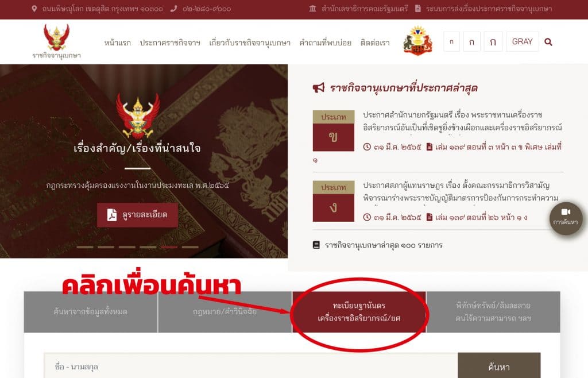Image resolution: width=588 pixels, height=378 pixels.
Task: Go to หน้าแรก menu item
Action: [x=117, y=43]
